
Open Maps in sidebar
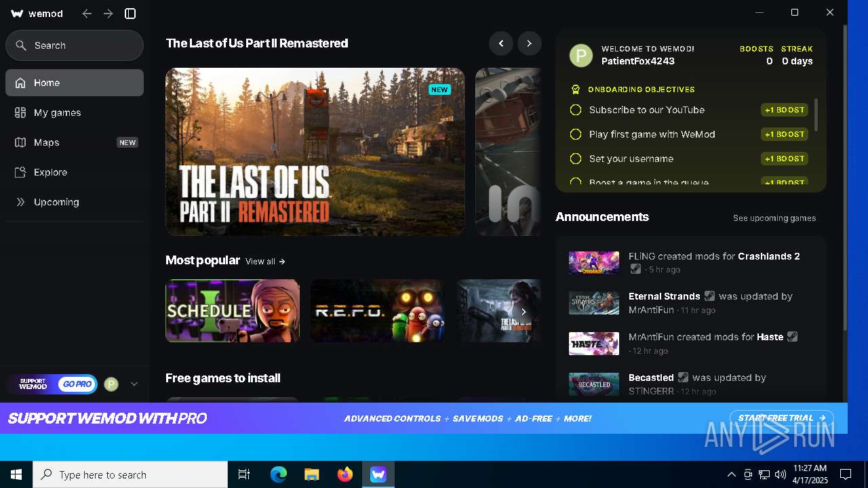[x=75, y=142]
